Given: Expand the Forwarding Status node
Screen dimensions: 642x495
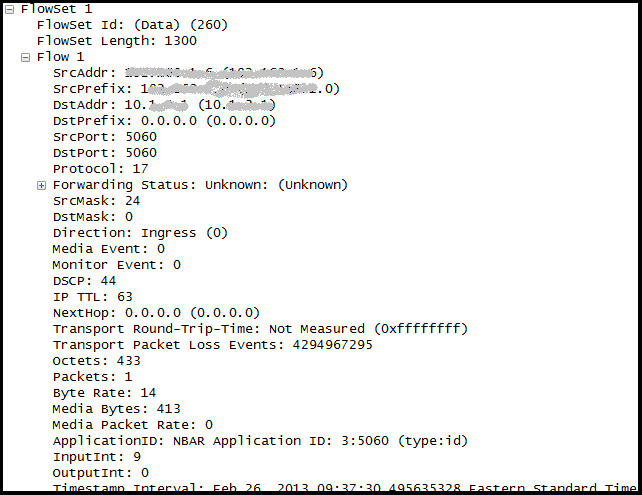Looking at the screenshot, I should [x=41, y=185].
